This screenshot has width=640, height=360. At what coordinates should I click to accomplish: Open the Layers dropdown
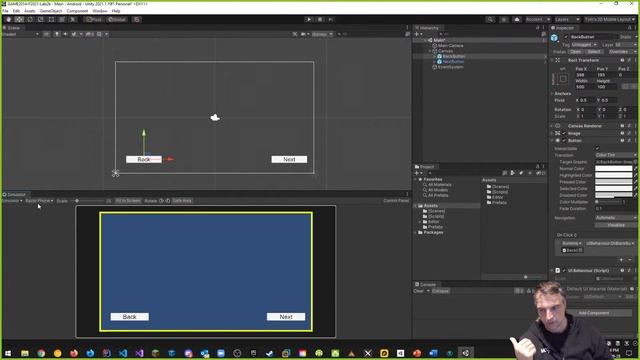[567, 20]
